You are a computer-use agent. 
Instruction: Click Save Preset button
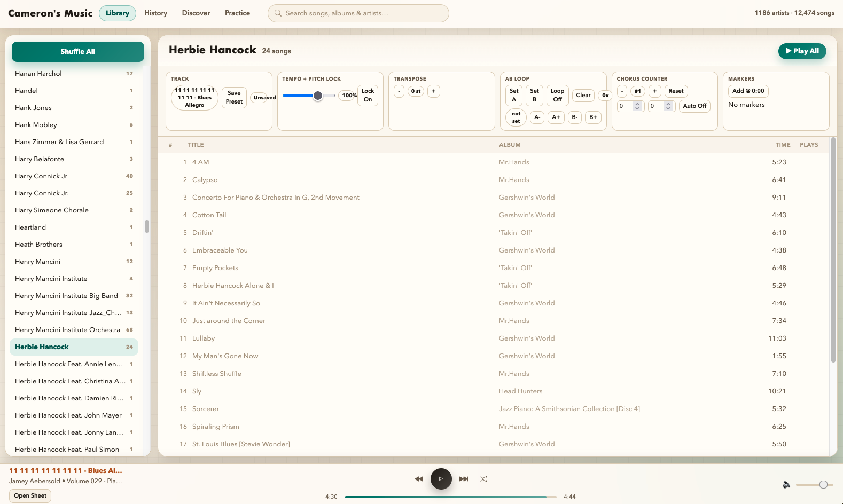pyautogui.click(x=234, y=98)
